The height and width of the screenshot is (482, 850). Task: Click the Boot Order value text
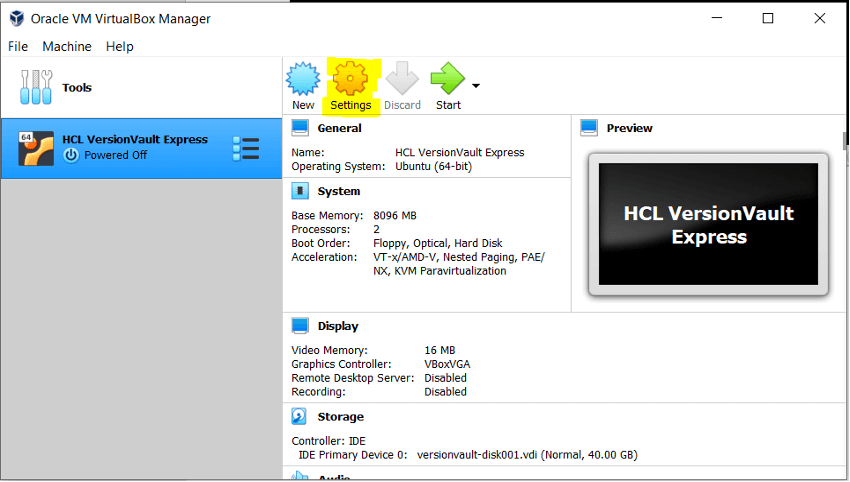pos(437,243)
